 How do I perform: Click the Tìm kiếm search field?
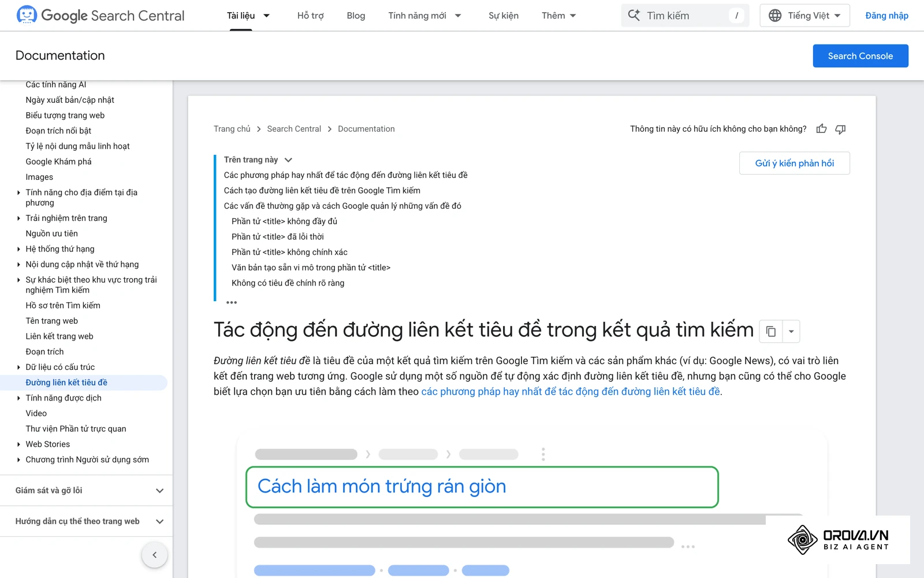[x=685, y=16]
